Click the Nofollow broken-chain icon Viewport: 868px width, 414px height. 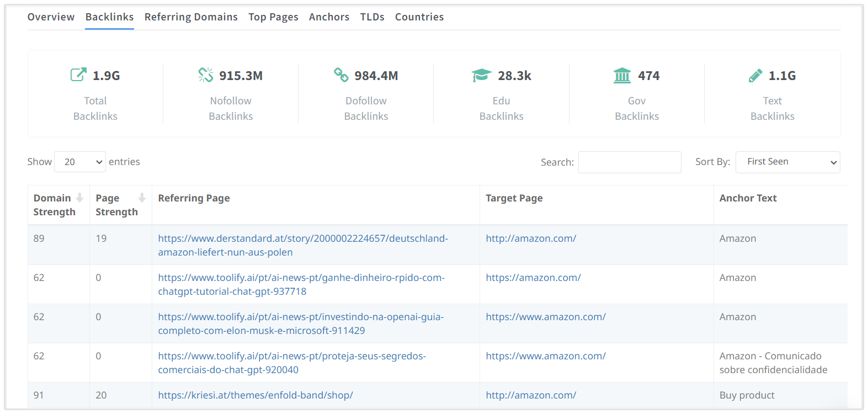(205, 75)
